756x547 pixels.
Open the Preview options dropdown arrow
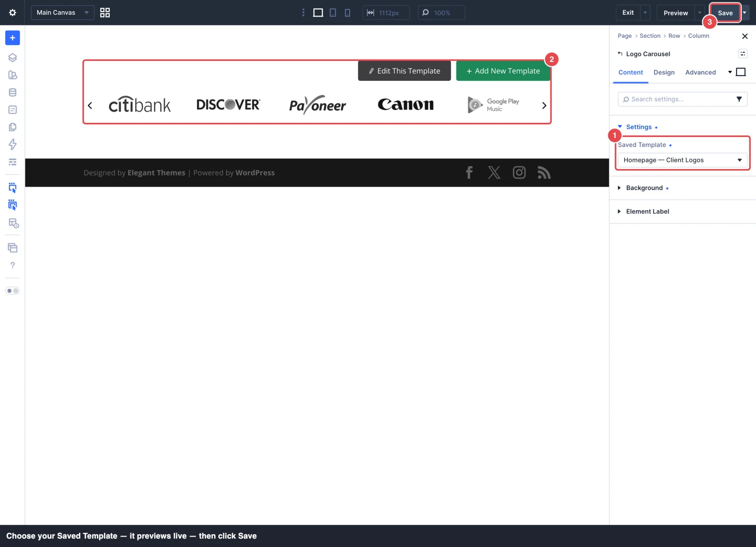point(700,13)
